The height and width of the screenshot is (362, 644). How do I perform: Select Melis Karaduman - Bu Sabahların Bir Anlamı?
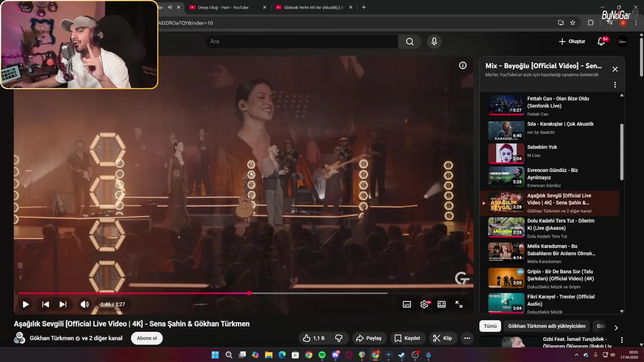(x=549, y=253)
